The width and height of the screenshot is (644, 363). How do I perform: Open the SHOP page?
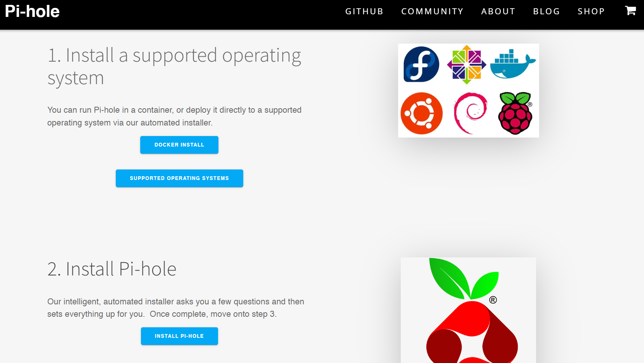tap(591, 11)
